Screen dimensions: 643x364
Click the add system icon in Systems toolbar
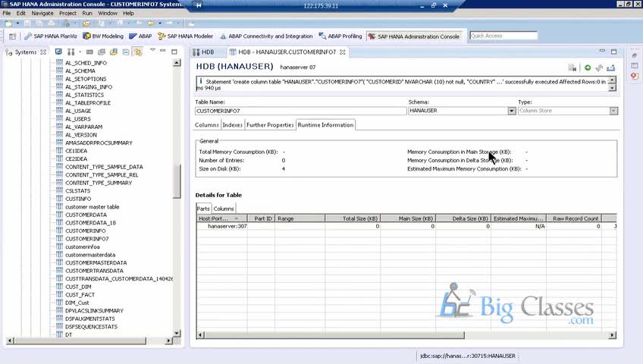coord(71,52)
